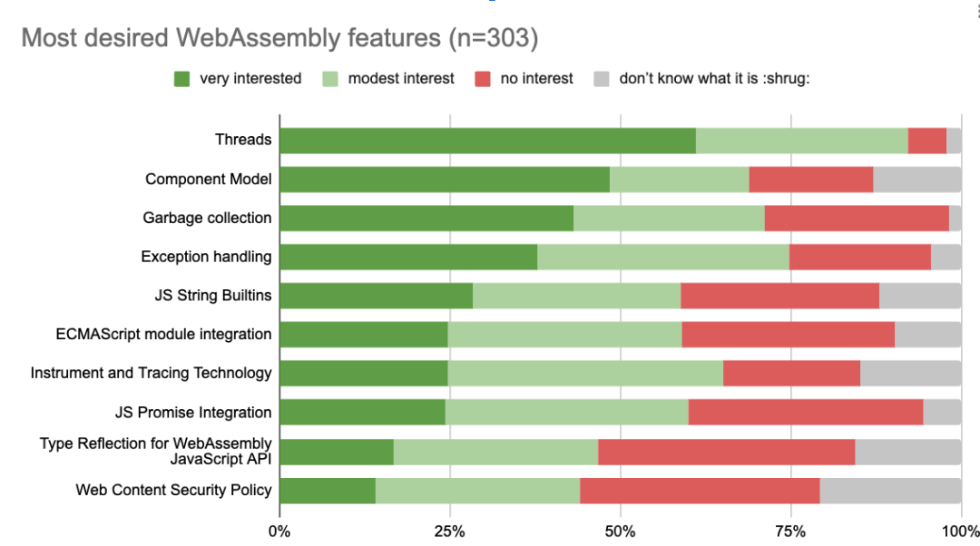Viewport: 980px width, 546px height.
Task: Click the 50% x-axis tick label
Action: [x=620, y=531]
